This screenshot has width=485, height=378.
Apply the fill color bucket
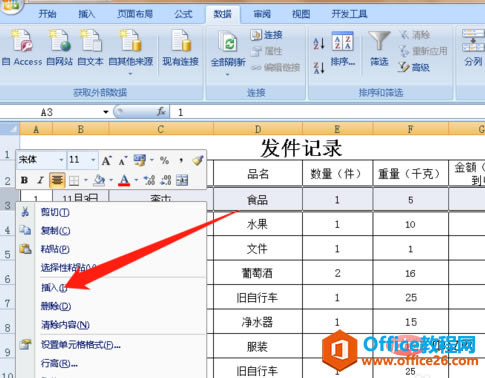click(99, 180)
